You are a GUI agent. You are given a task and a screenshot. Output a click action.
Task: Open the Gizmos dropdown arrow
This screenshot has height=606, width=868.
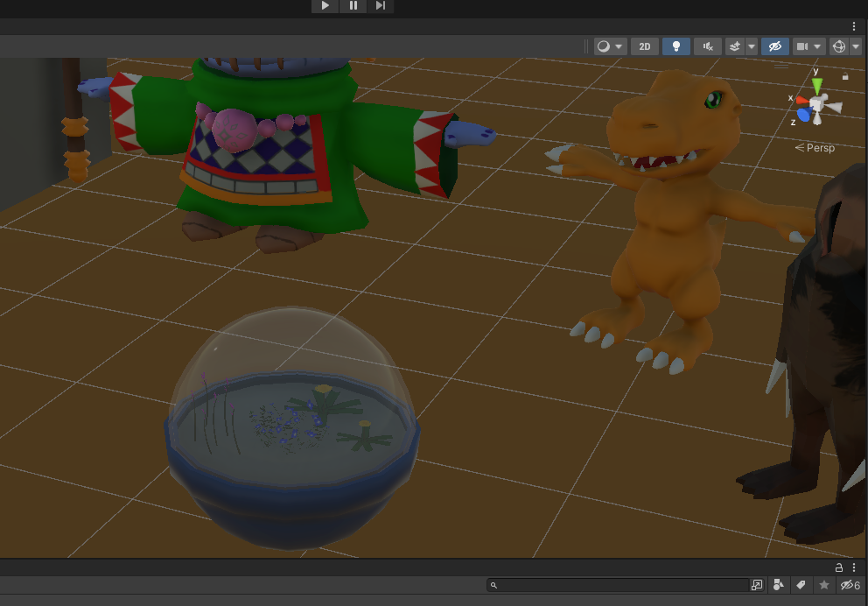[856, 46]
